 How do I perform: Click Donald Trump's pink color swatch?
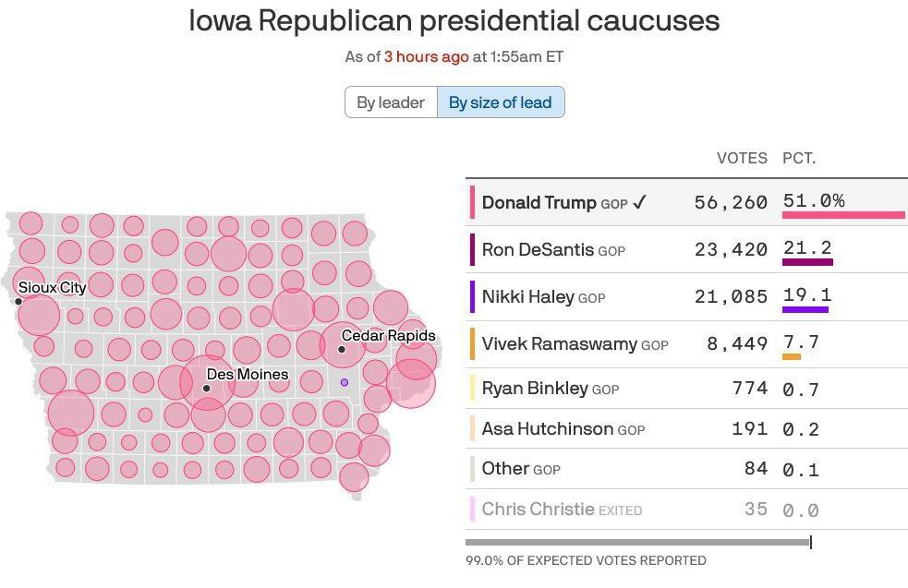(473, 202)
